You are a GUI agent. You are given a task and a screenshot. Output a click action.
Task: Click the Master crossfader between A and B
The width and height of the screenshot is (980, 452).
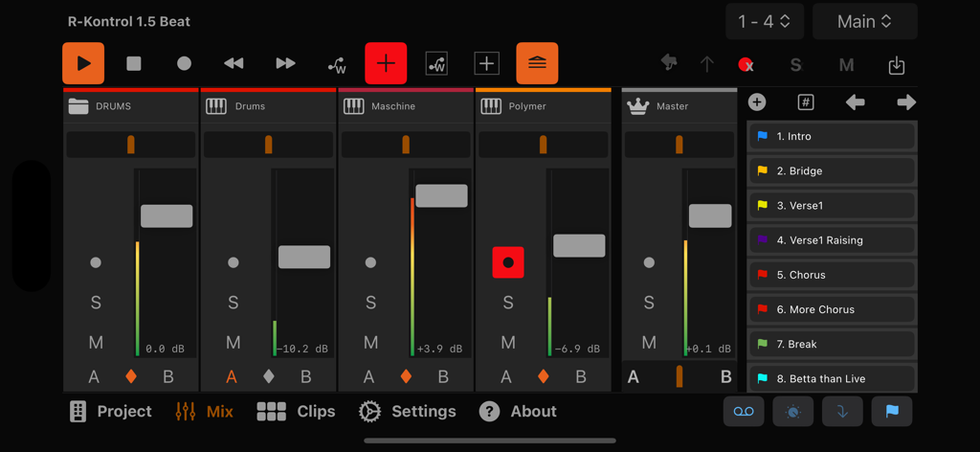(x=679, y=376)
